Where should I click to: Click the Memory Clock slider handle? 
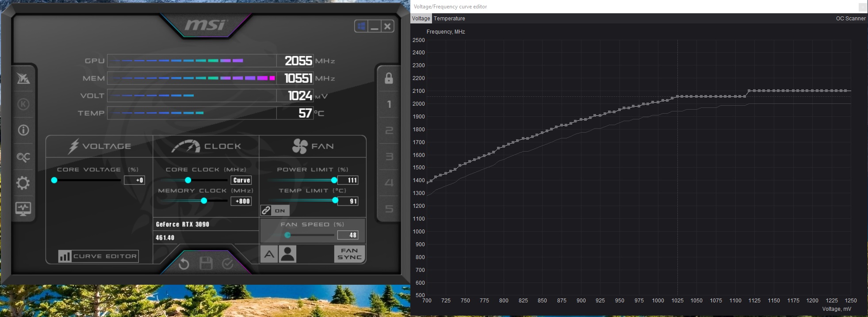click(204, 201)
